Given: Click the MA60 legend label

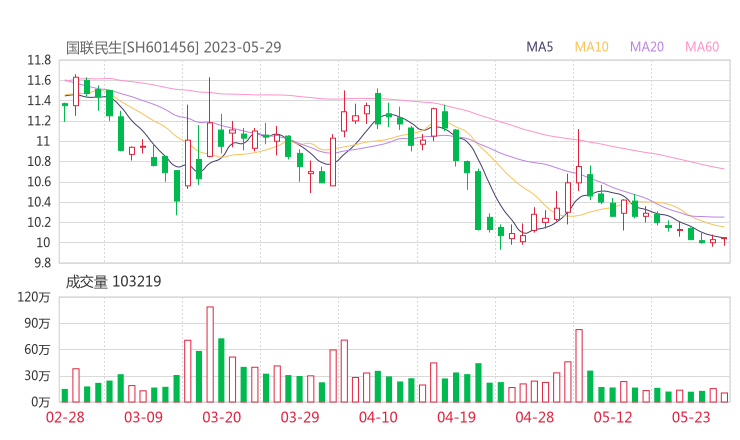Looking at the screenshot, I should point(702,47).
